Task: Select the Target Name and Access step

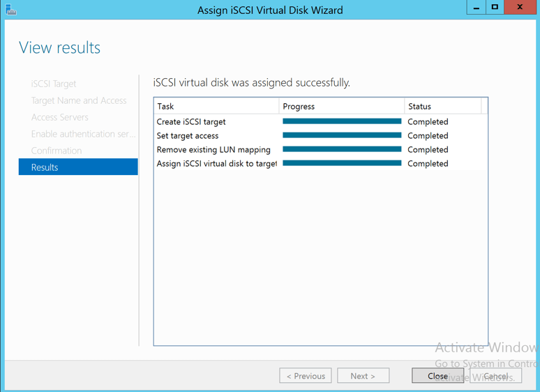Action: (79, 100)
